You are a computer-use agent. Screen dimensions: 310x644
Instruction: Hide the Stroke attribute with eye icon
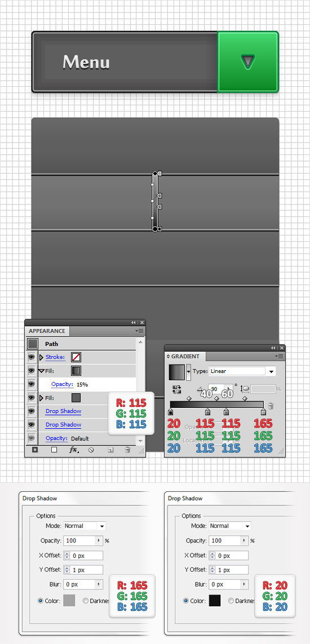[x=31, y=357]
